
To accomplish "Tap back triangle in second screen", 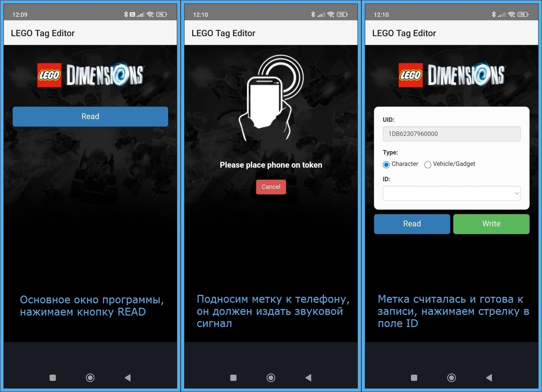I will coord(308,378).
